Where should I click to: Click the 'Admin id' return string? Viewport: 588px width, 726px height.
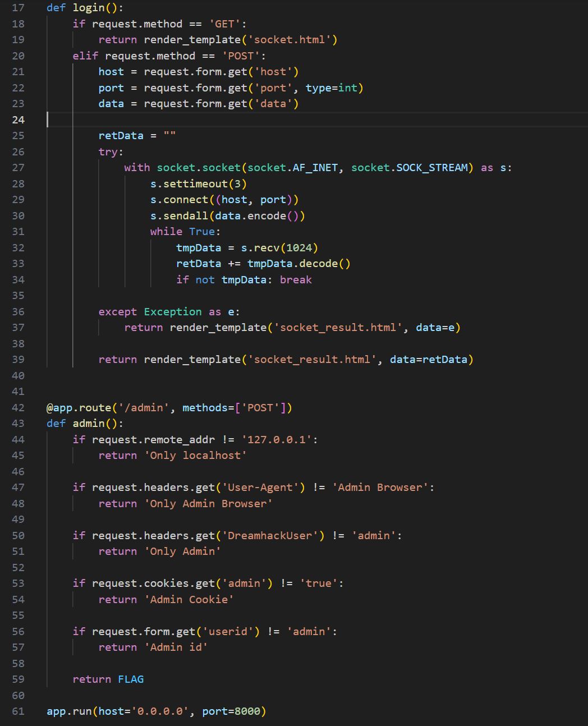point(176,647)
